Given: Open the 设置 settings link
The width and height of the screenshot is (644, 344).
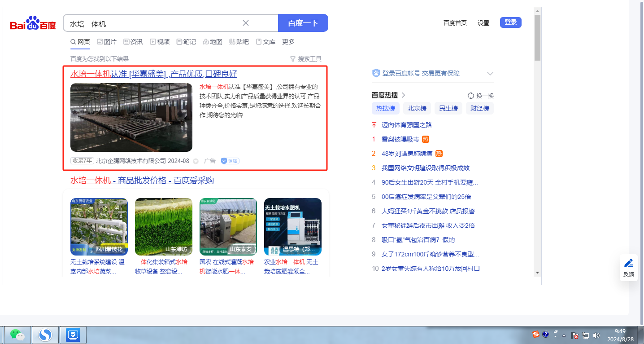Looking at the screenshot, I should coord(483,23).
